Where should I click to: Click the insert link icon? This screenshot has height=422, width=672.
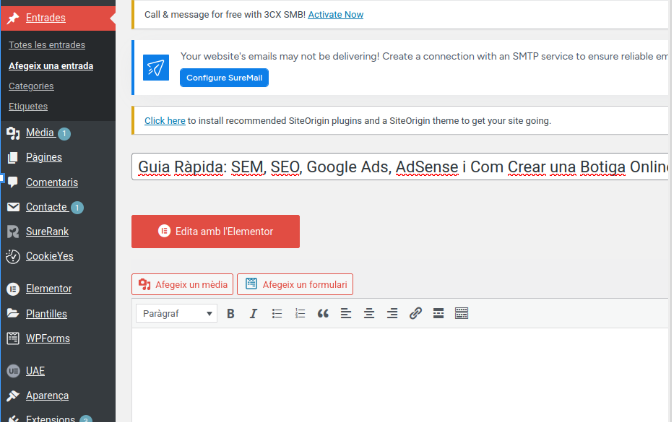[x=415, y=313]
